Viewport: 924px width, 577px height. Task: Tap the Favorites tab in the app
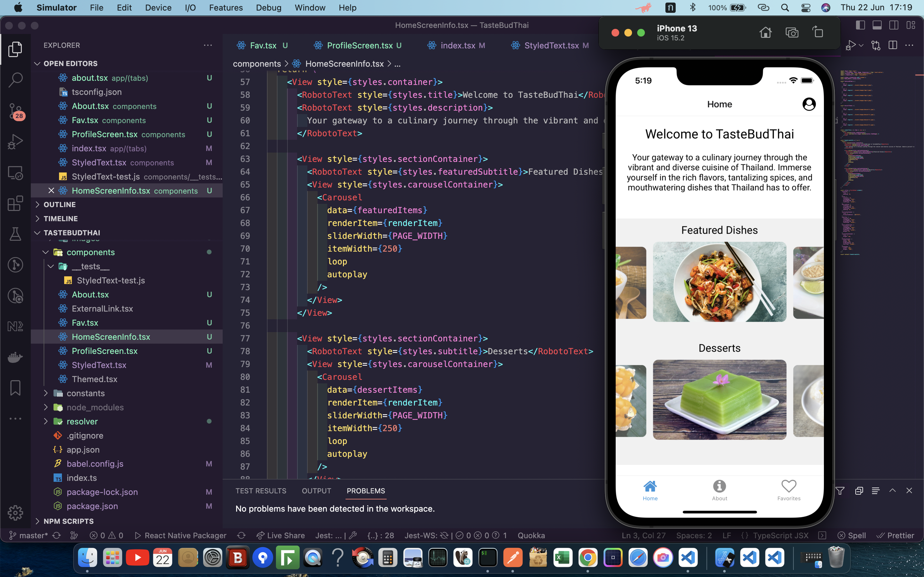tap(789, 490)
